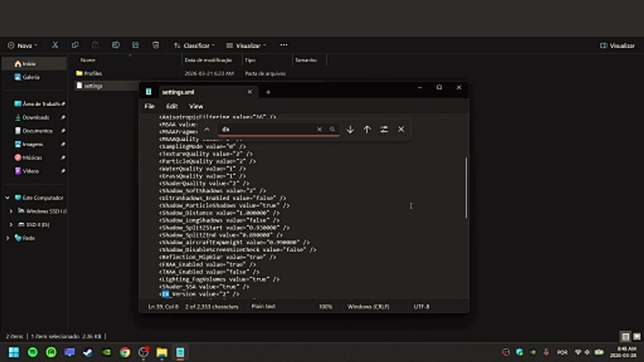Click the magnifier search icon in find box

(x=332, y=129)
